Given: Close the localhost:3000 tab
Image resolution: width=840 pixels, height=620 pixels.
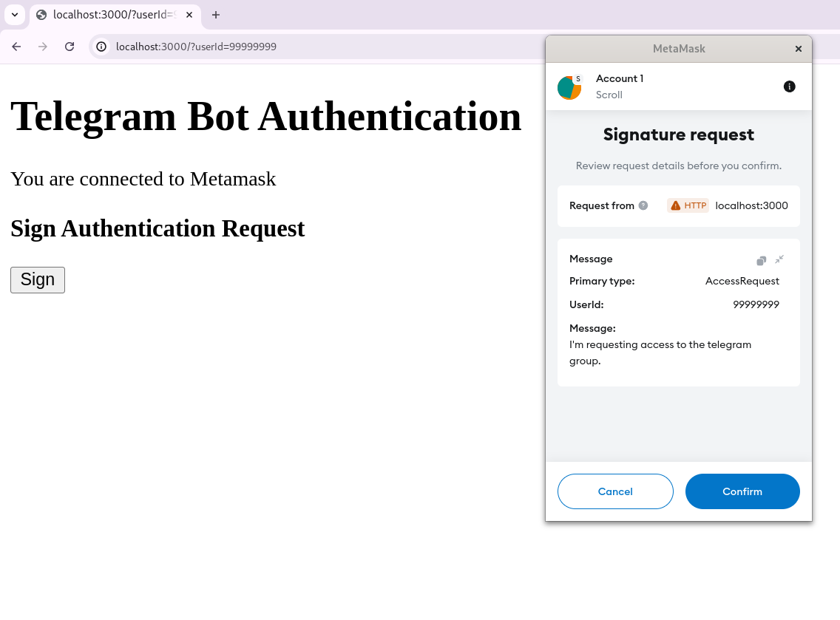Looking at the screenshot, I should 189,15.
